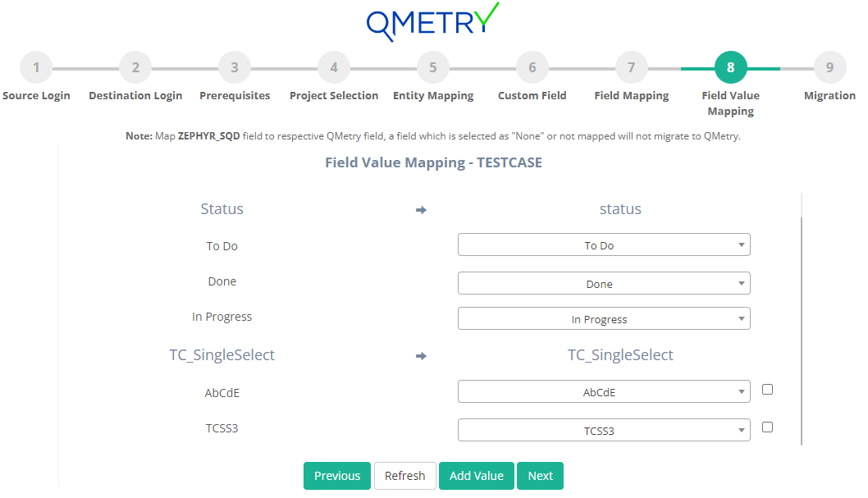The height and width of the screenshot is (498, 868).
Task: Click the Previous button
Action: 337,476
